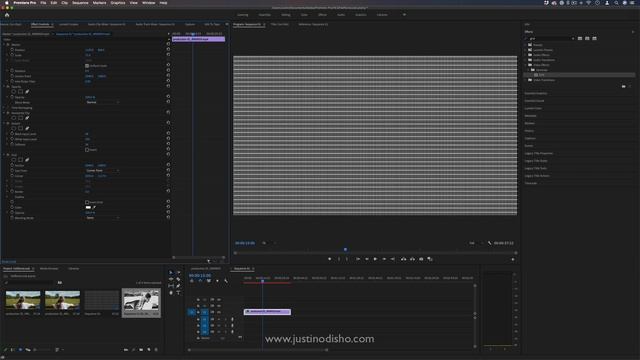This screenshot has width=640, height=360.
Task: Open Audio Clip Mixer panel tab
Action: tap(107, 24)
